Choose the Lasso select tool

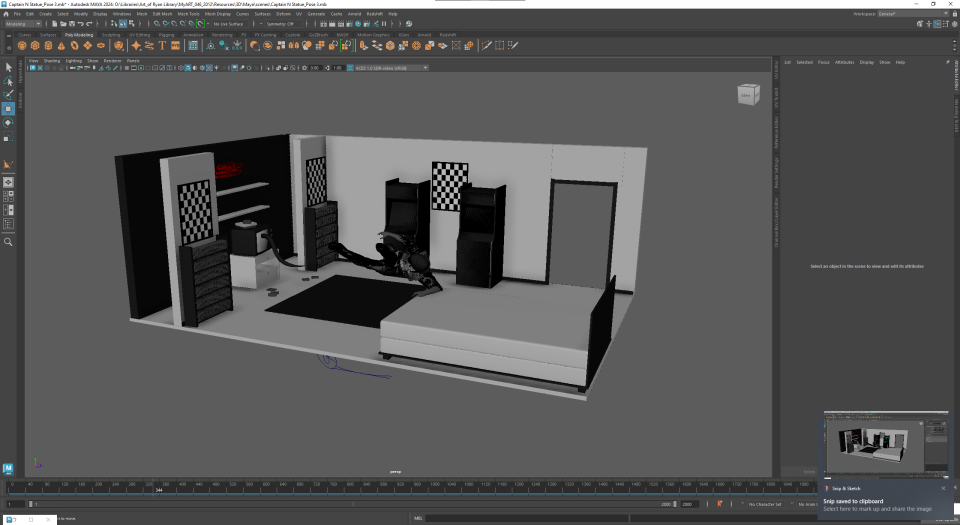pos(8,81)
